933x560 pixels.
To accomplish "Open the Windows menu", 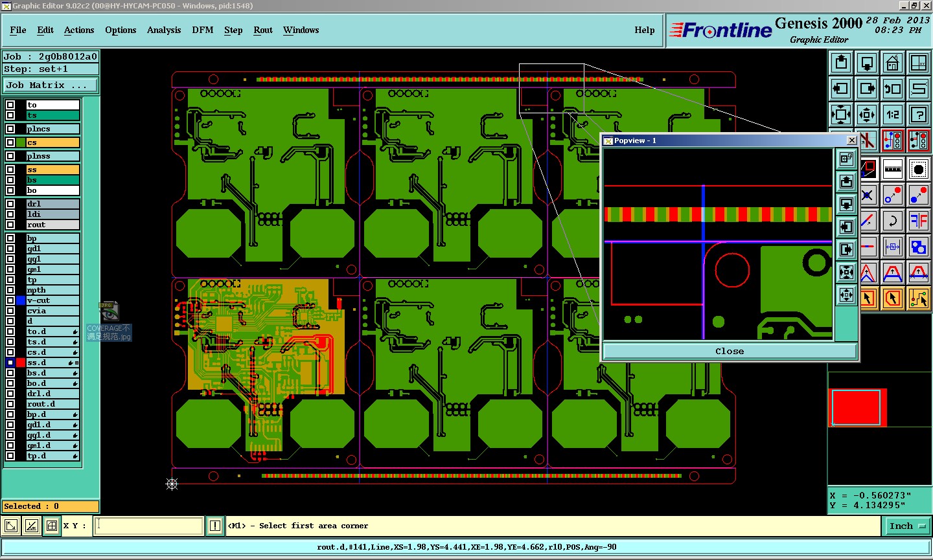I will [x=301, y=30].
